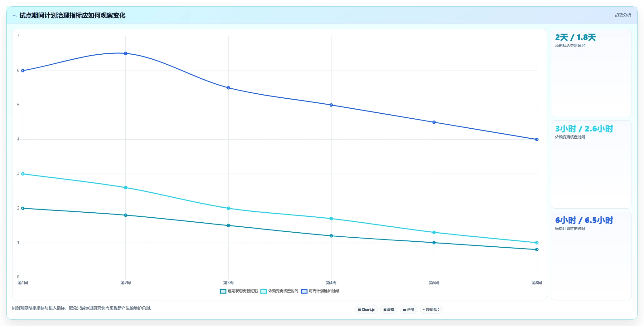Click the footer note starting 同时观察结果指标

pos(82,308)
